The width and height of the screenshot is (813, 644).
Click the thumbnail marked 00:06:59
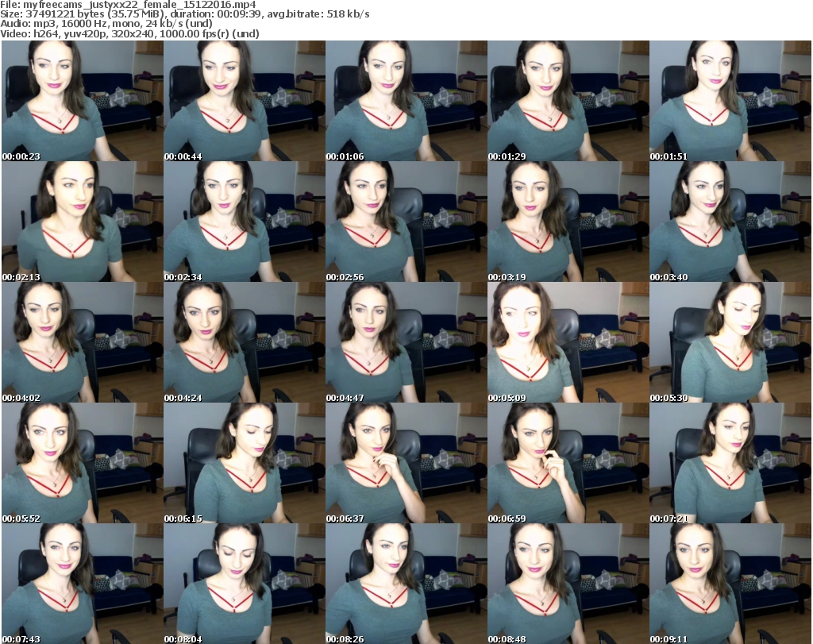tap(568, 463)
